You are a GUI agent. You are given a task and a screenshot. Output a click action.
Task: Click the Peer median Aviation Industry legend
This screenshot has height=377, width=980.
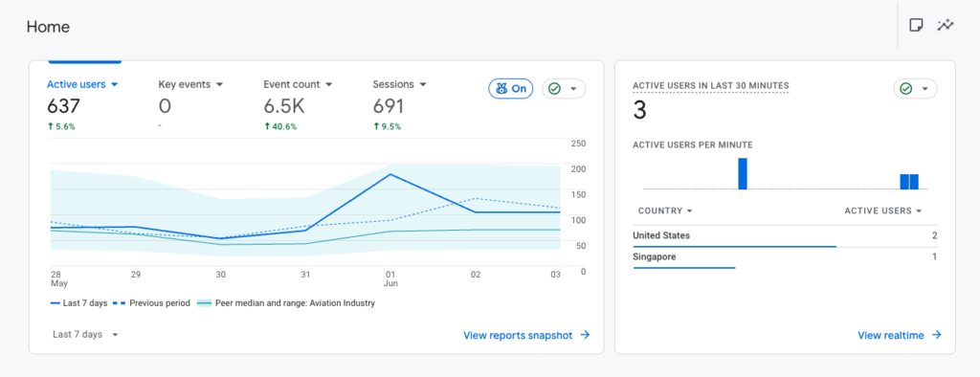coord(285,303)
